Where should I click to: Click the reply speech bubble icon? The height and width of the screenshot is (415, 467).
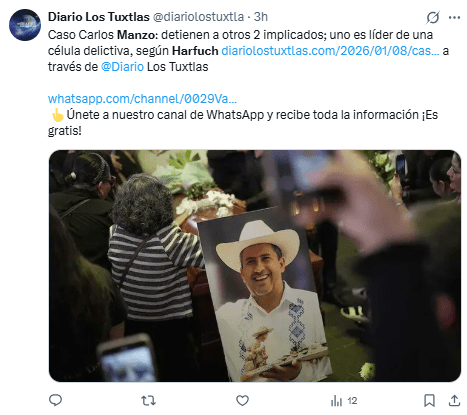coord(56,400)
